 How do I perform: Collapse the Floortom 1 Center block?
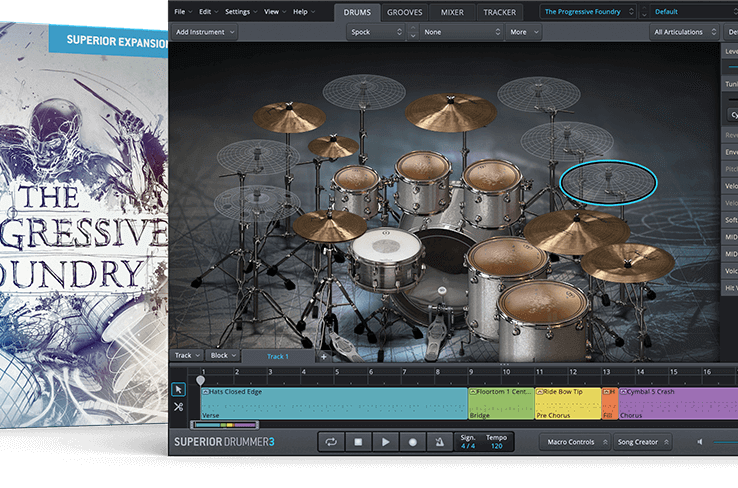tap(473, 392)
